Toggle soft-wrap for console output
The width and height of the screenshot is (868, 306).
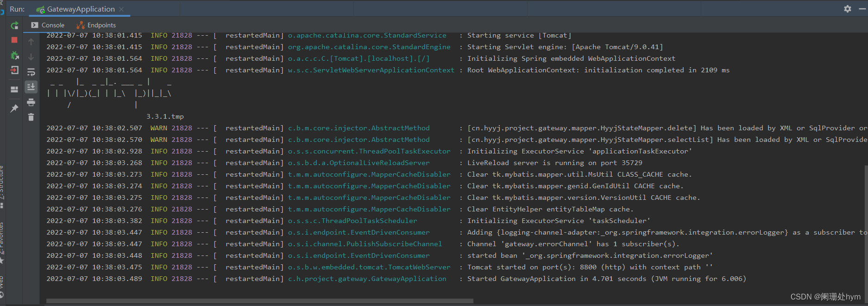click(x=31, y=72)
